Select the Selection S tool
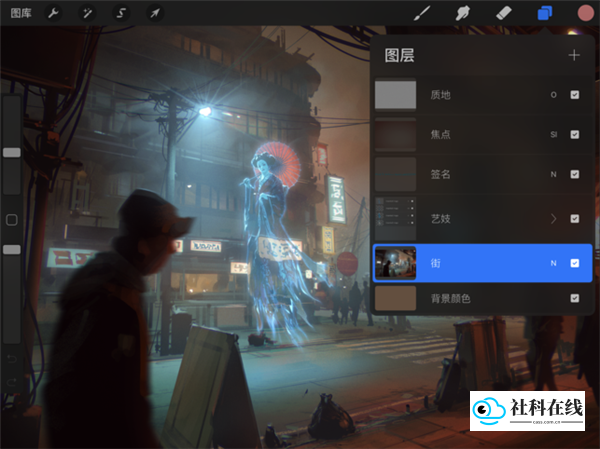The height and width of the screenshot is (449, 600). click(x=121, y=13)
